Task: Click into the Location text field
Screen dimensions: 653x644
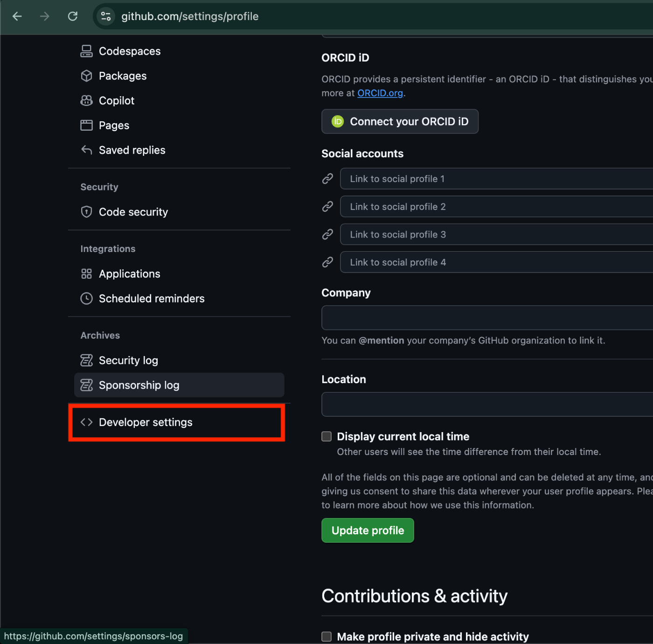Action: [487, 404]
